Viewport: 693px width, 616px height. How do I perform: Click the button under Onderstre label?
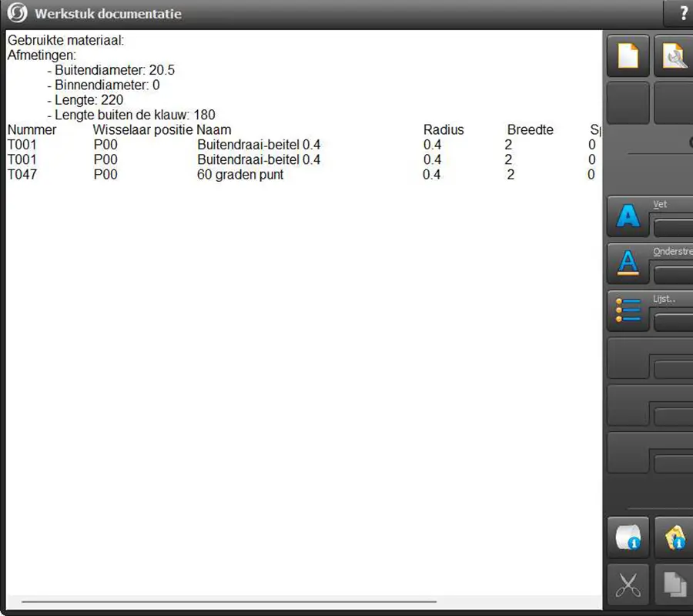673,275
